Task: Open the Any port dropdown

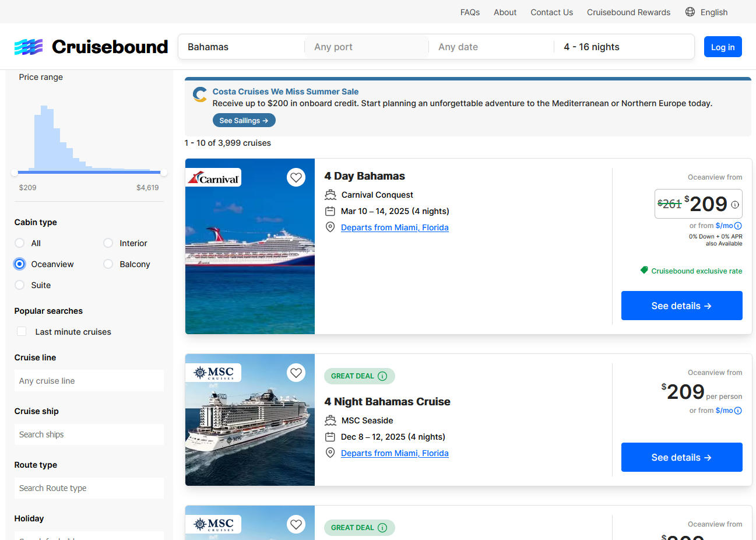Action: [x=366, y=47]
